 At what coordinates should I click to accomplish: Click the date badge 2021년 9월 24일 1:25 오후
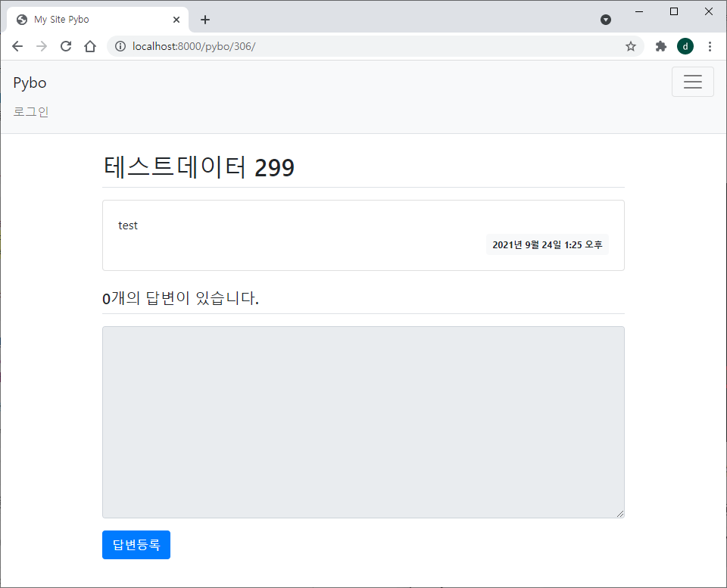coord(547,244)
